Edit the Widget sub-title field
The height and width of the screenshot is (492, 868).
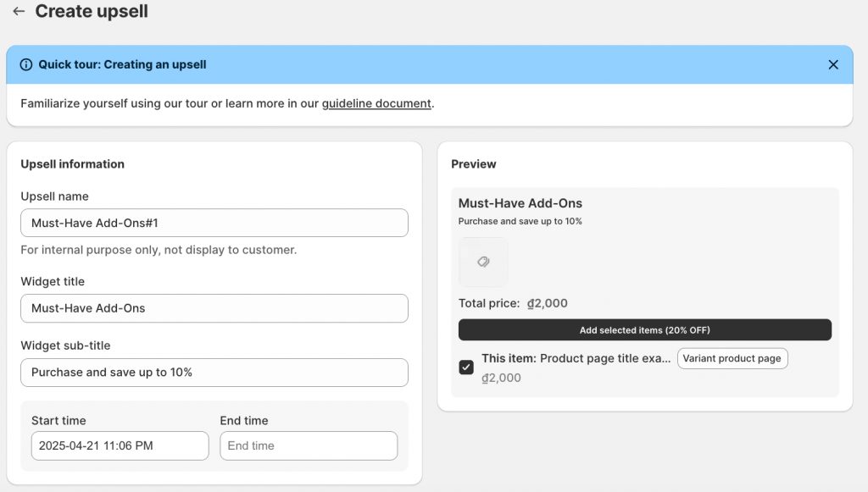click(214, 373)
